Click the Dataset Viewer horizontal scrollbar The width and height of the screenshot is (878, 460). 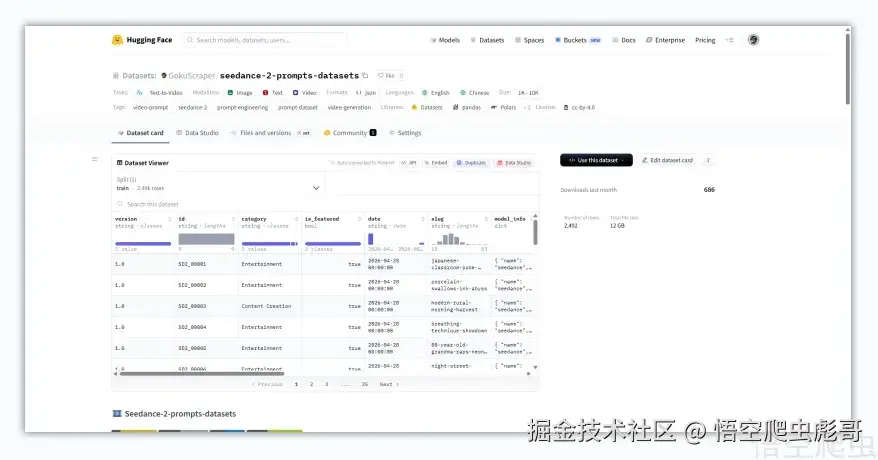click(x=202, y=373)
